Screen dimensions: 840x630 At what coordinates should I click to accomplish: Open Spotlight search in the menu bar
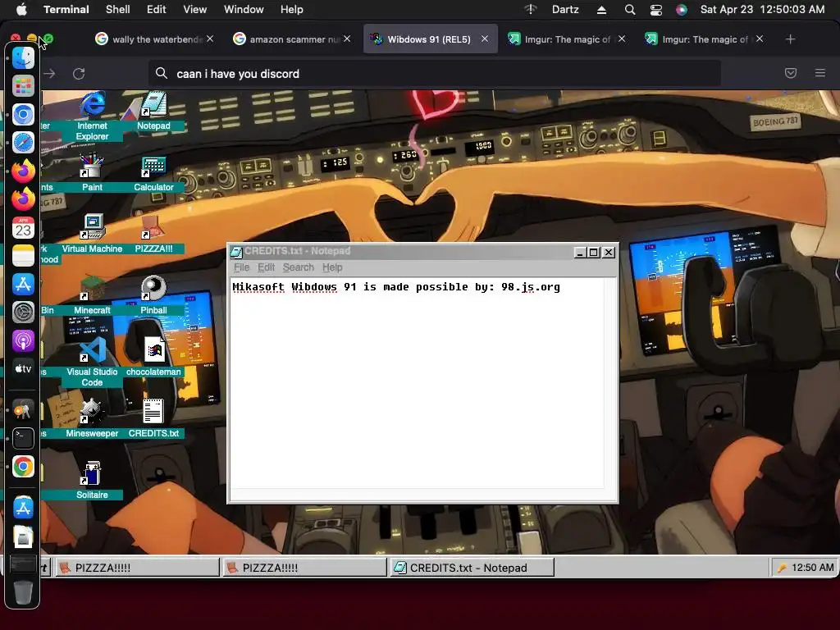point(629,10)
